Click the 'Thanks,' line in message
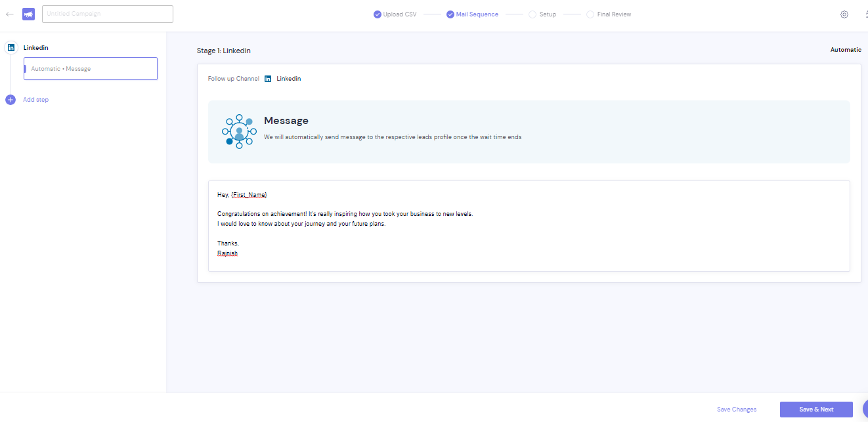 pyautogui.click(x=228, y=243)
